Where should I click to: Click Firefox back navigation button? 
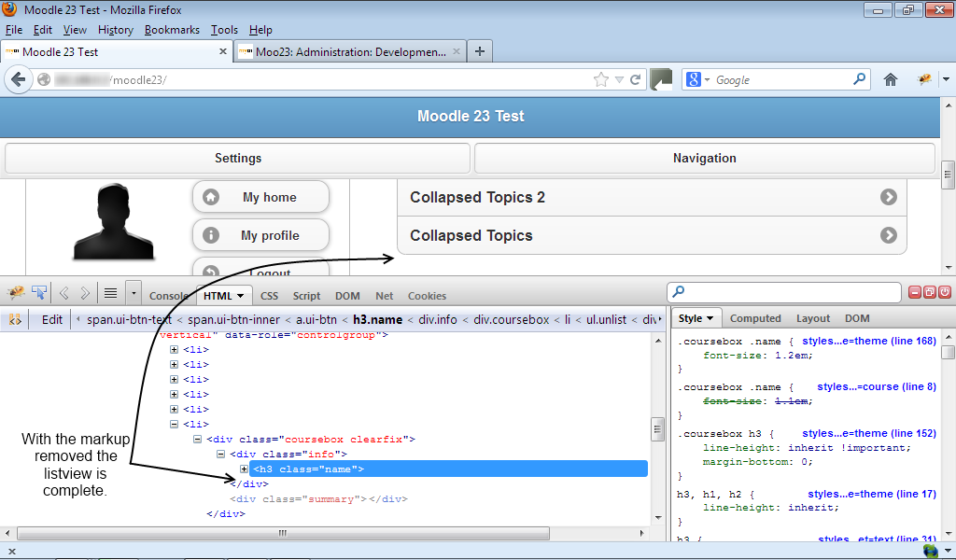click(x=19, y=79)
